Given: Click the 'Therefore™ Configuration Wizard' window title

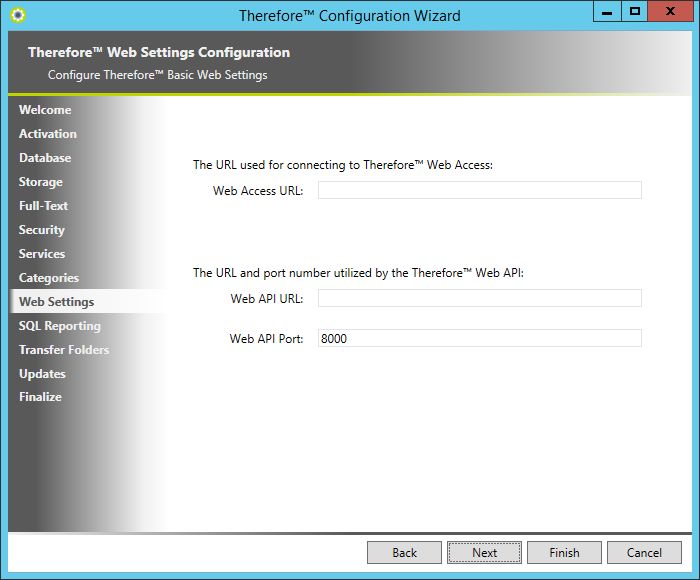Looking at the screenshot, I should click(x=350, y=16).
